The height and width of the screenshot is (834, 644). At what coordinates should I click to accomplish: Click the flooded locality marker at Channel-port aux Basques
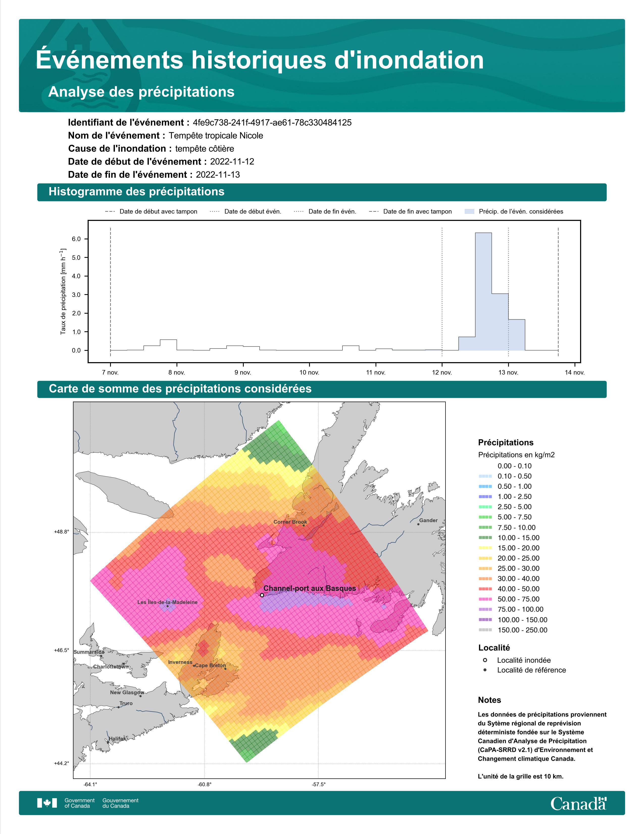(262, 595)
